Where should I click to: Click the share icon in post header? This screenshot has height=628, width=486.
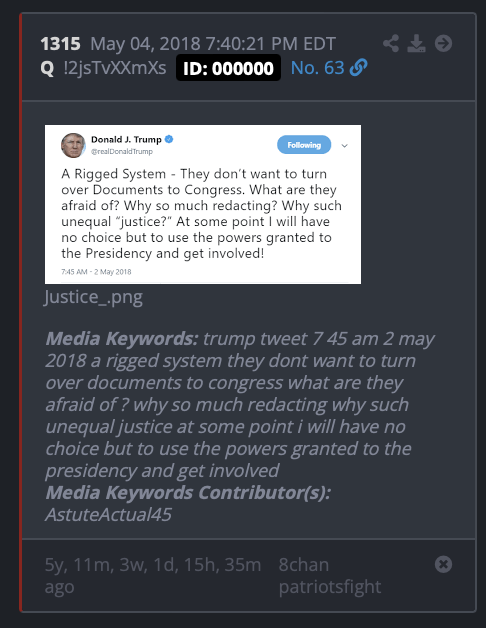click(x=391, y=43)
